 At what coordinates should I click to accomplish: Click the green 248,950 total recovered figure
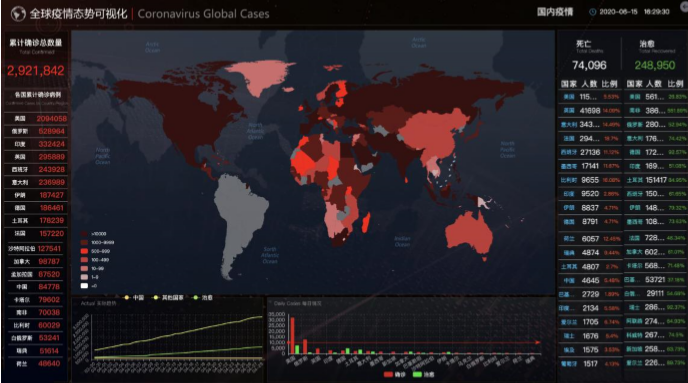(x=655, y=65)
